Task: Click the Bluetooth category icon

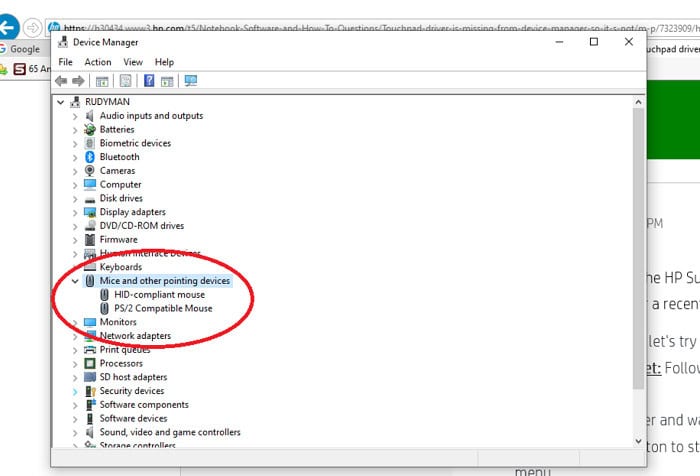Action: (x=90, y=157)
